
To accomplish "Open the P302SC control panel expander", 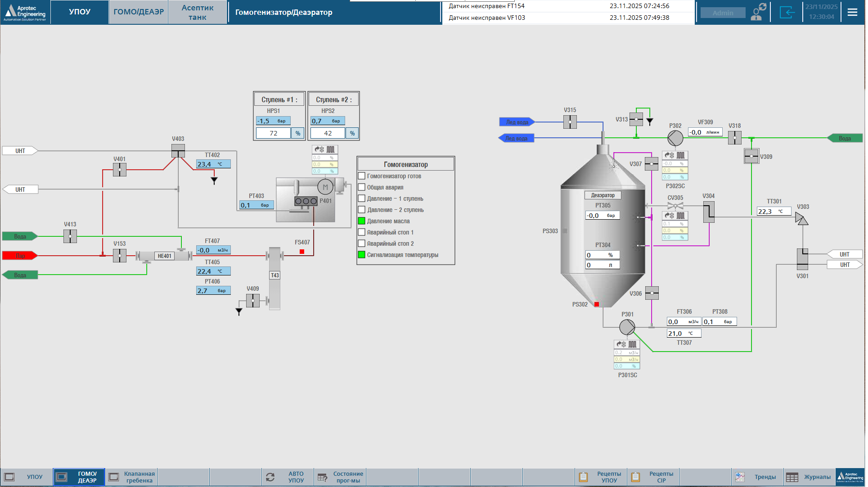I will click(675, 155).
